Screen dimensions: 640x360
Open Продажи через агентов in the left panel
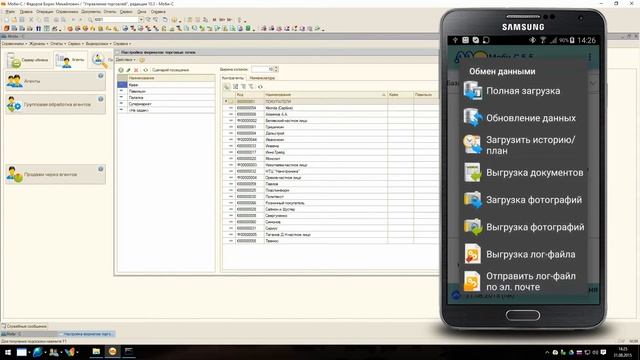(56, 174)
